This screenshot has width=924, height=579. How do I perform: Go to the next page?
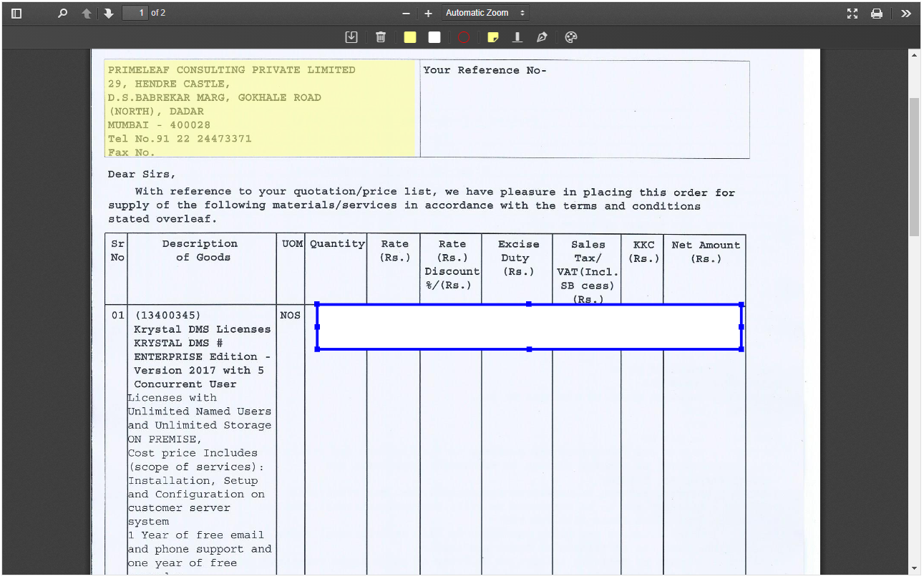click(109, 13)
